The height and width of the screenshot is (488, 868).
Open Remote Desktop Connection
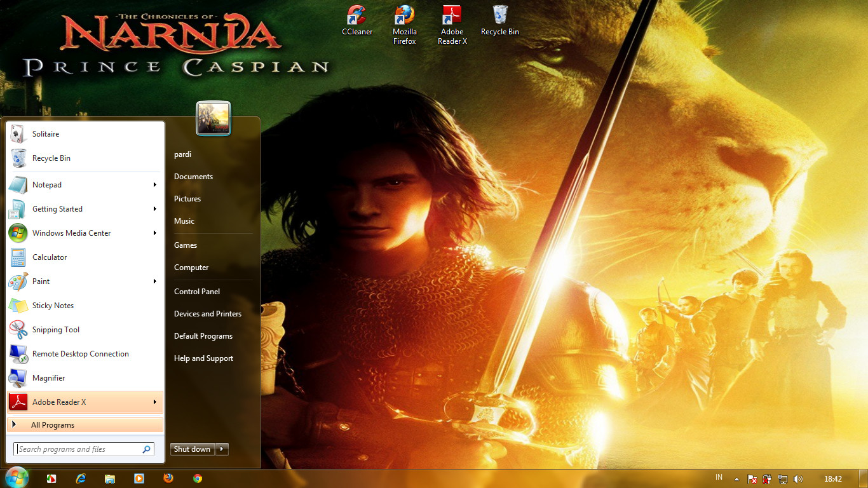pos(85,354)
